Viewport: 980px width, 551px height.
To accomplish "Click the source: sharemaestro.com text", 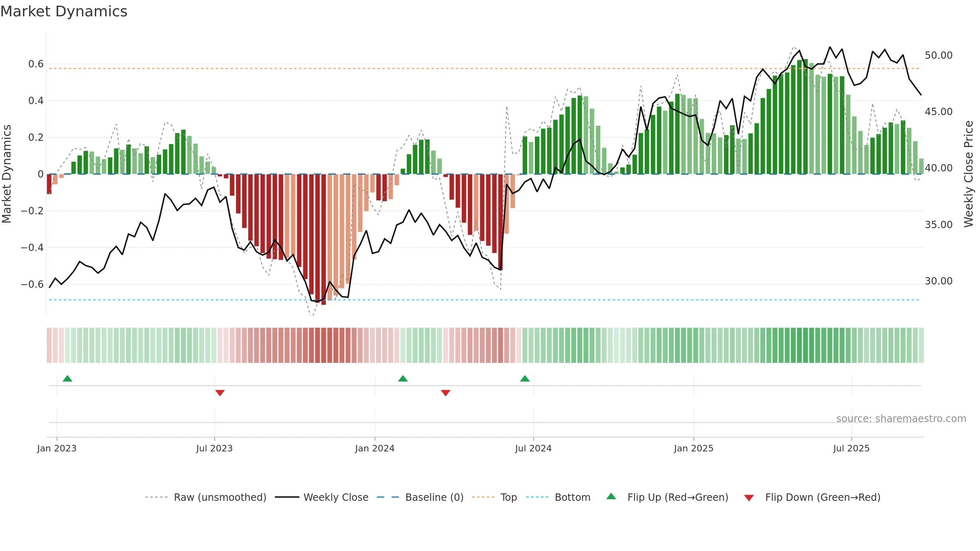I will (901, 418).
